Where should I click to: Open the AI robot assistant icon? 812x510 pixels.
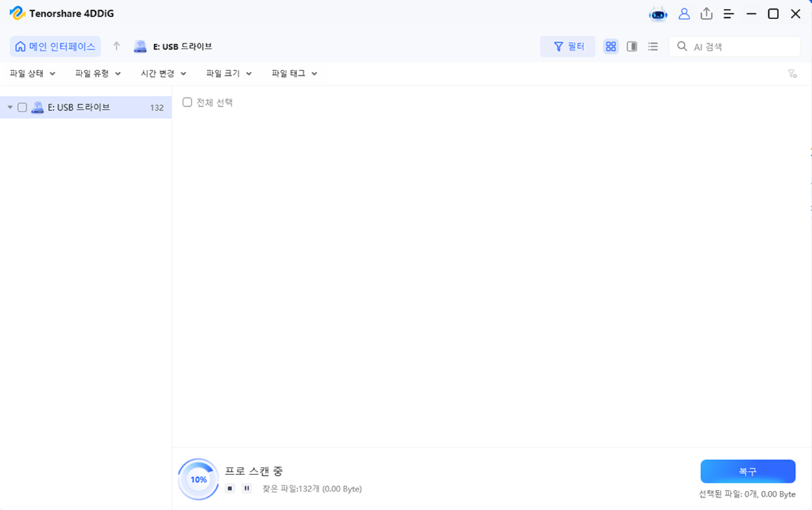(x=658, y=14)
